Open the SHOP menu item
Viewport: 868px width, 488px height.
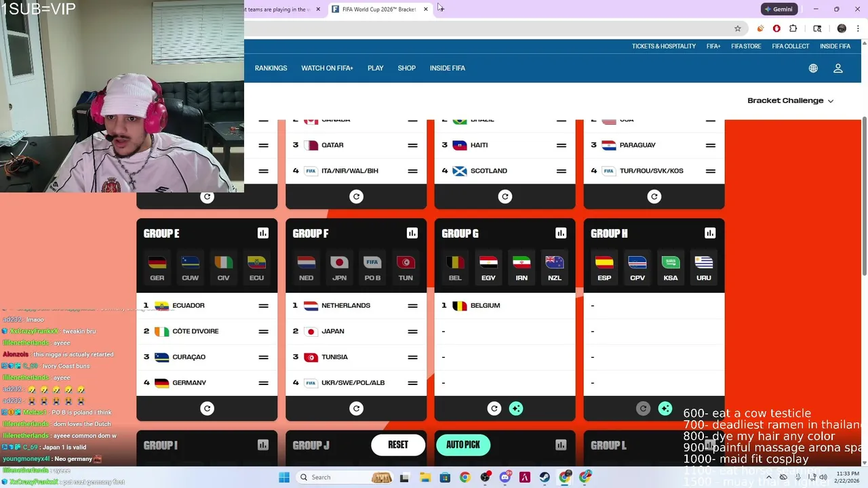[x=407, y=68]
